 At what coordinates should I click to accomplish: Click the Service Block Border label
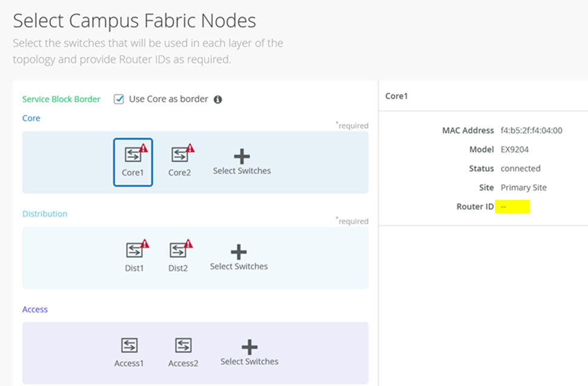[x=61, y=99]
